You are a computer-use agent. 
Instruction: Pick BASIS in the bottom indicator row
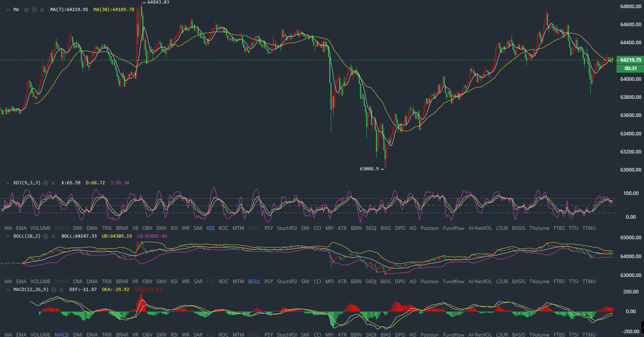point(519,335)
